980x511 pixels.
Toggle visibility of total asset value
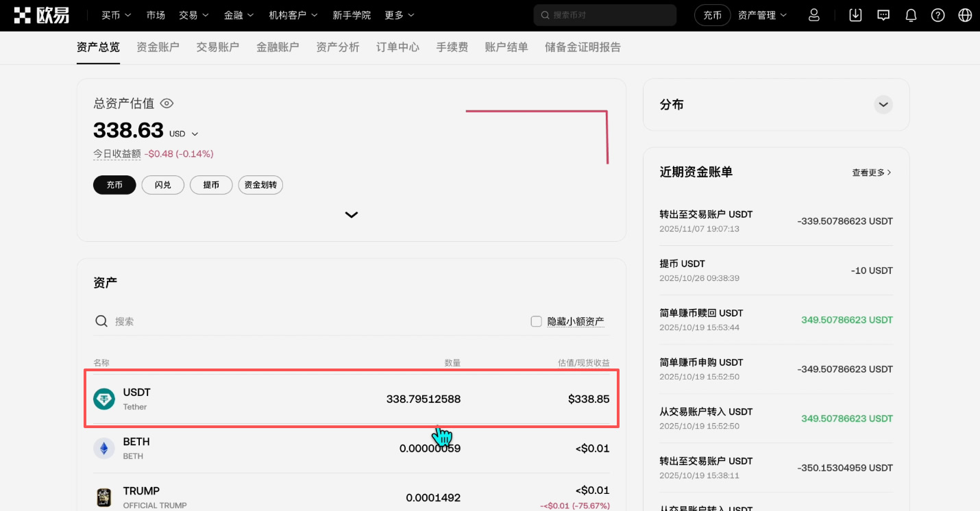click(167, 103)
